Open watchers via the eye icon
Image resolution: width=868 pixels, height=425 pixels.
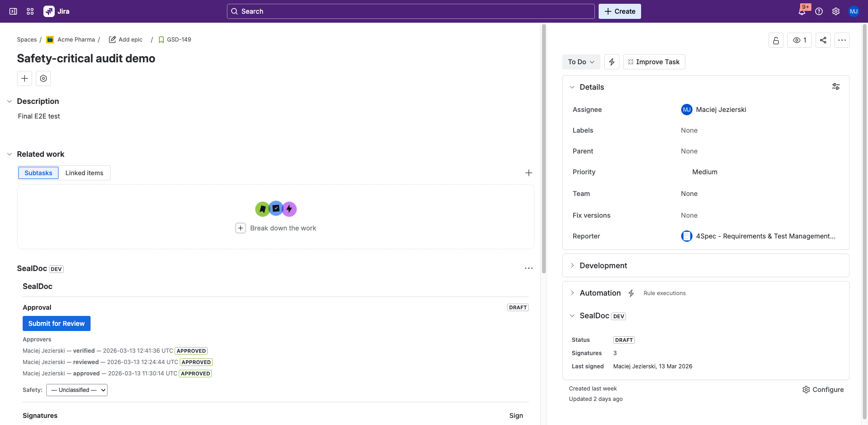tap(799, 40)
